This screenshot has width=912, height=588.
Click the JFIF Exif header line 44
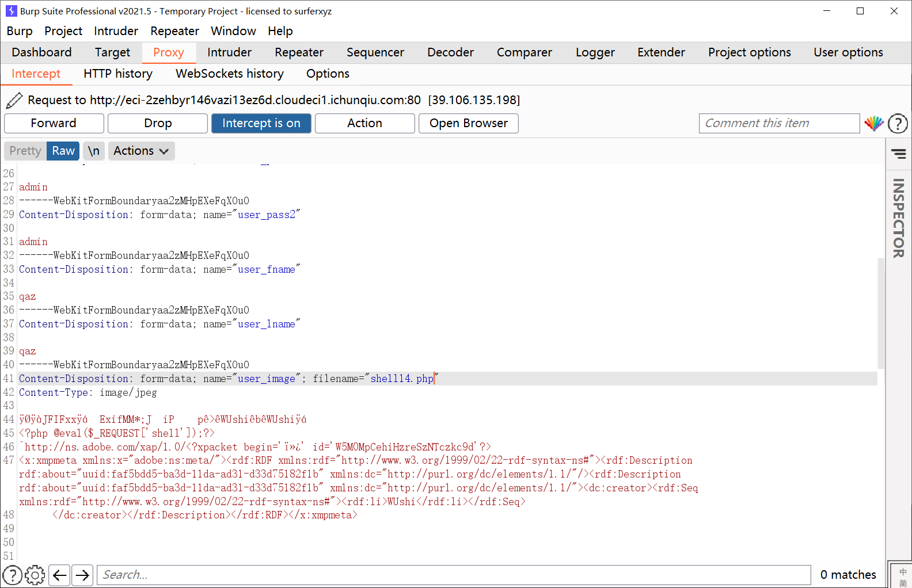163,419
